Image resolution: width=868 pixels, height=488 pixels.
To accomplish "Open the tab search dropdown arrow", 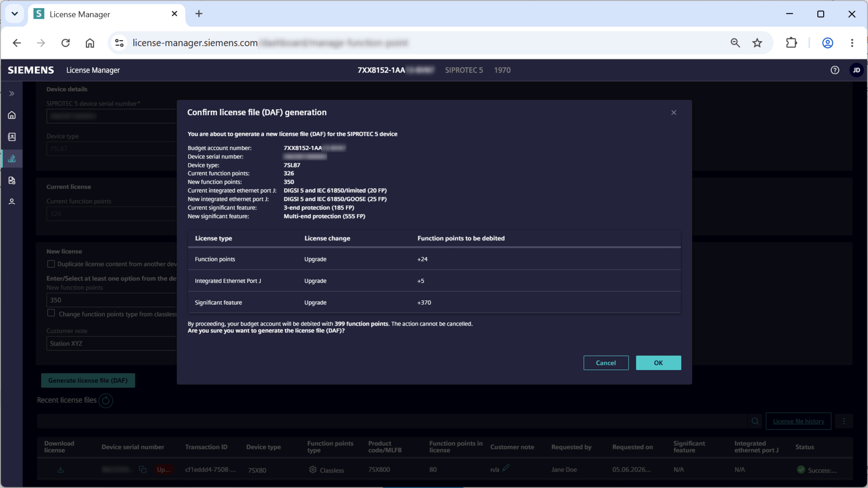I will tap(14, 14).
